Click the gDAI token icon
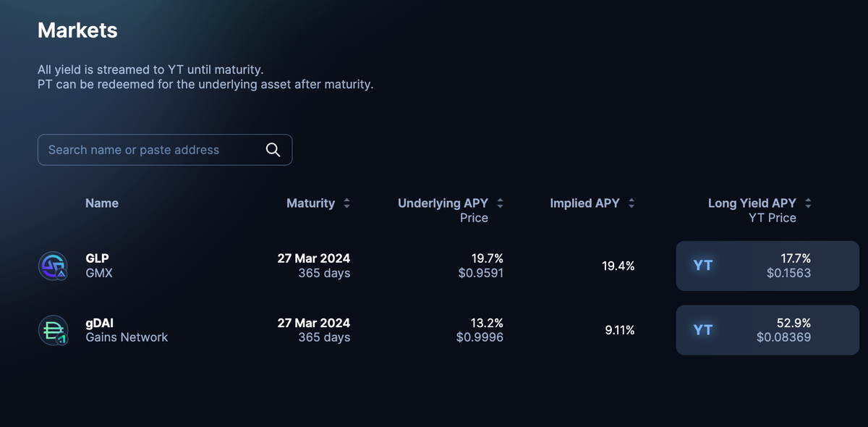 (53, 330)
